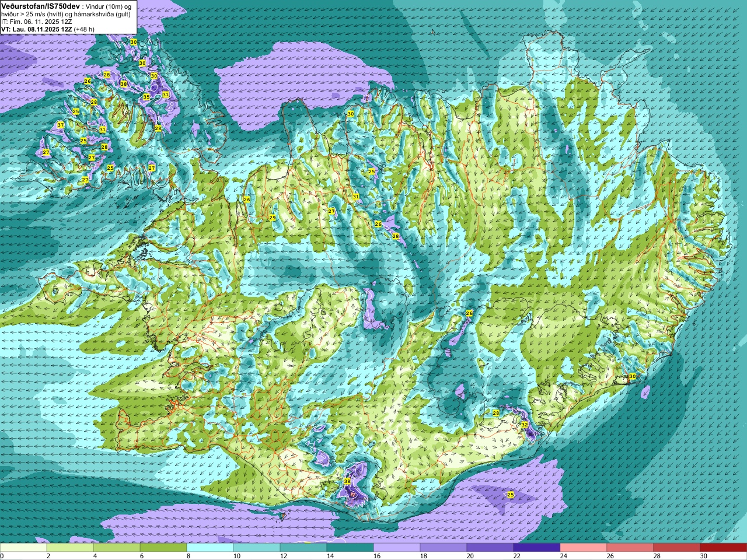
Task: Select the dark red legend swatch above 30
Action: click(x=724, y=548)
